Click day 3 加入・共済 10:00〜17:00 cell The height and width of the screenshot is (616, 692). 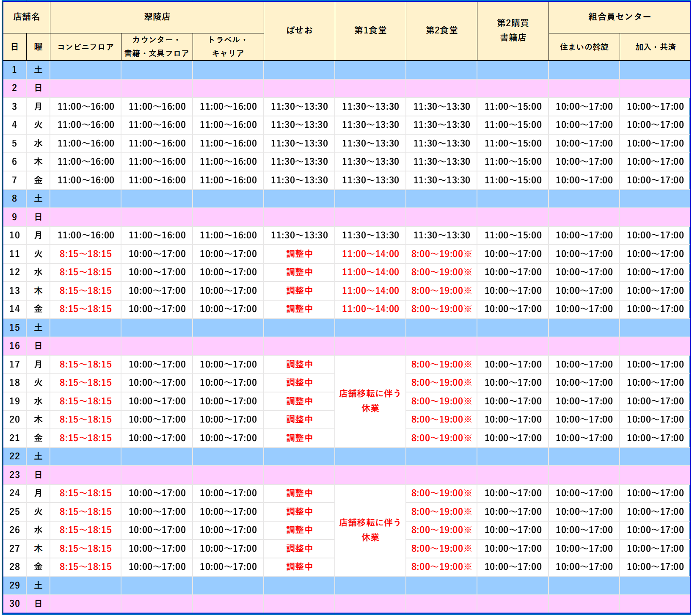pyautogui.click(x=655, y=107)
